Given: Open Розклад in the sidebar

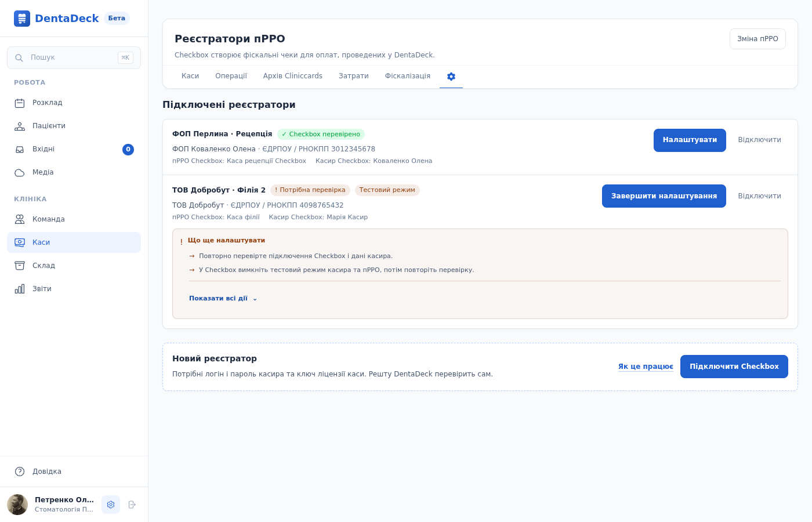Looking at the screenshot, I should point(74,103).
